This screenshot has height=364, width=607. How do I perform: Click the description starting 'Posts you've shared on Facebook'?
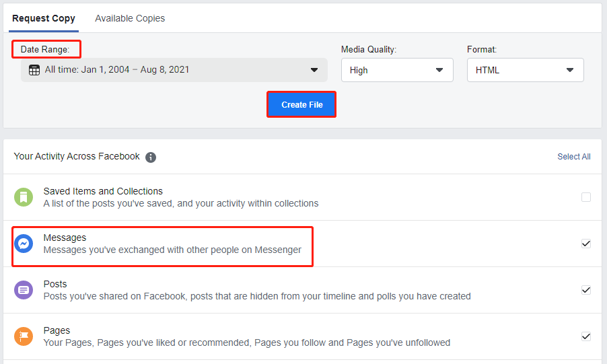click(x=257, y=296)
